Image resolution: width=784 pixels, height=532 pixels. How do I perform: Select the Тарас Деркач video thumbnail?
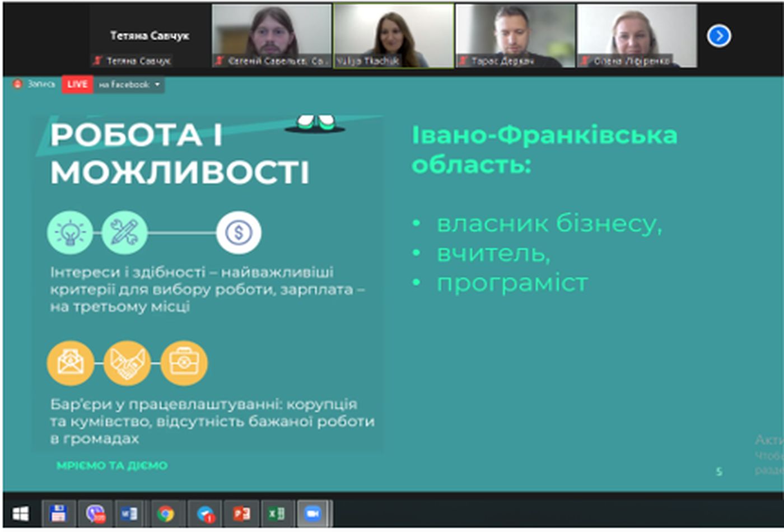pos(515,35)
